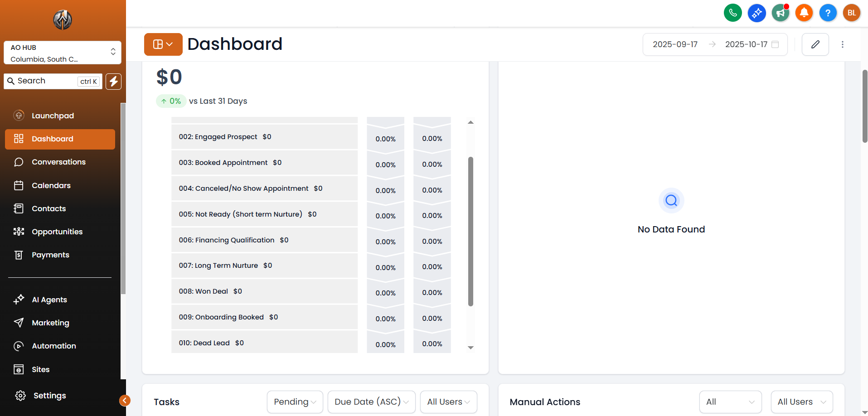Open the AI assistant sparkle icon
868x416 pixels.
click(756, 13)
